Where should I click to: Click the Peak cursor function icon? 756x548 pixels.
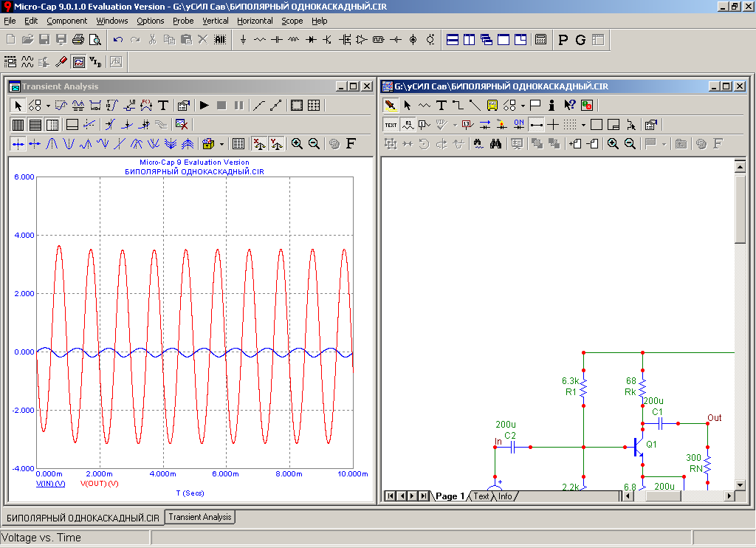pos(52,143)
